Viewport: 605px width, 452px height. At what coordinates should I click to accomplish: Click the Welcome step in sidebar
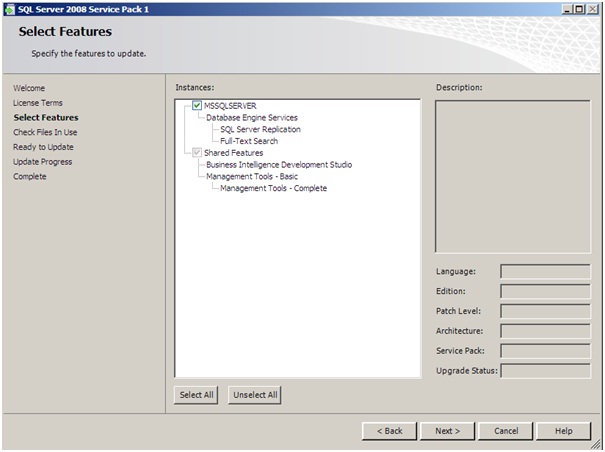(29, 88)
